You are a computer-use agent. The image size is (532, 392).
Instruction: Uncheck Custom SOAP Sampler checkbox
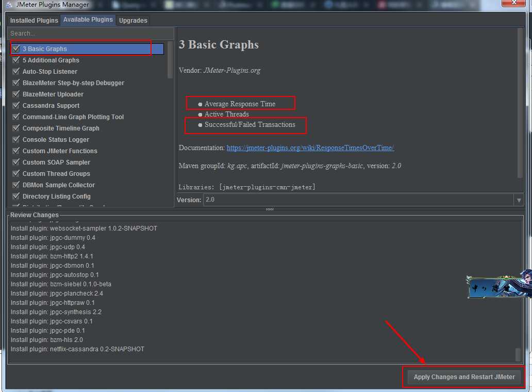(x=16, y=162)
